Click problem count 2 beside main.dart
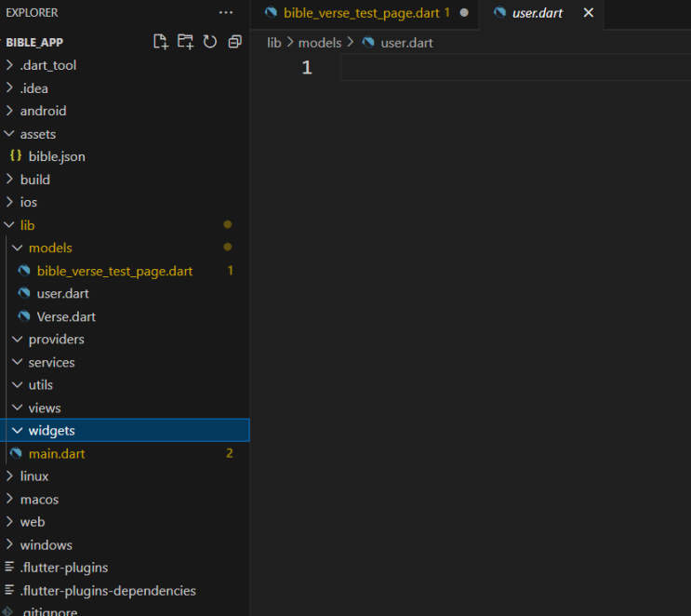Screen dimensions: 691x616 click(x=229, y=453)
